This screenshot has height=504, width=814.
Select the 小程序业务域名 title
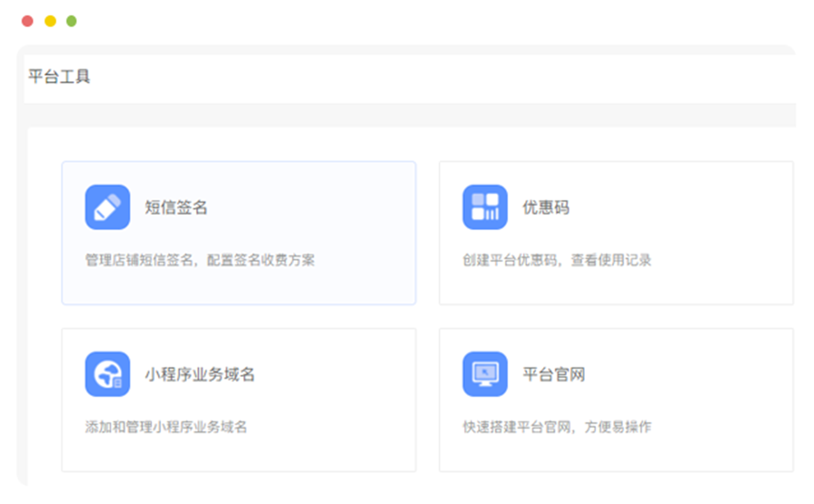200,374
